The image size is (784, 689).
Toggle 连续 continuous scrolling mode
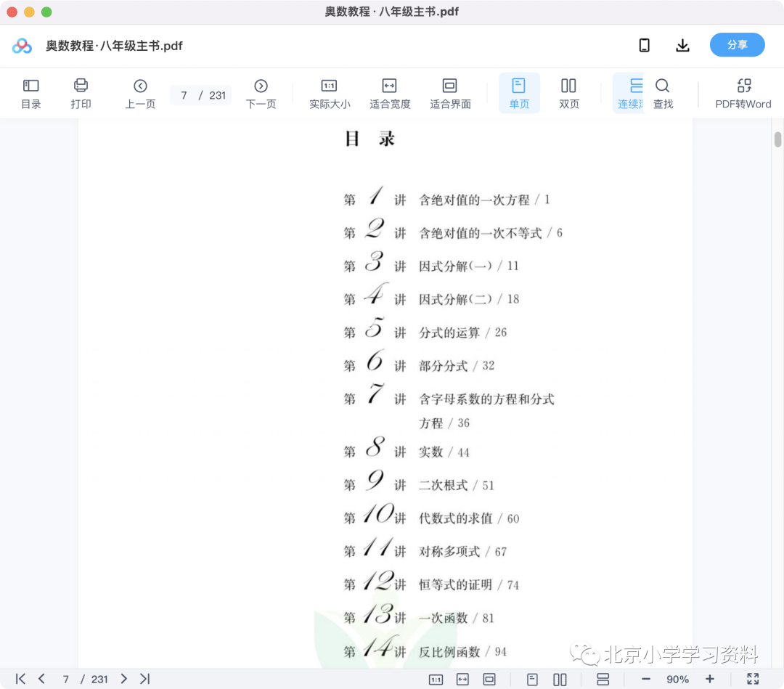(629, 94)
